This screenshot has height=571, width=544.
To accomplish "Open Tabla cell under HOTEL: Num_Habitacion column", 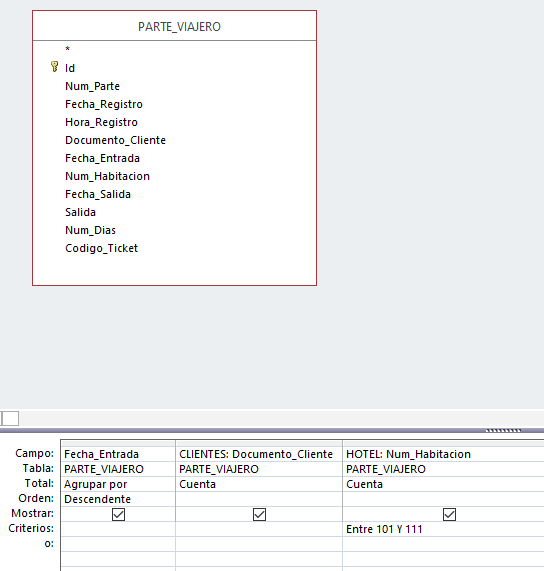I will pos(443,469).
